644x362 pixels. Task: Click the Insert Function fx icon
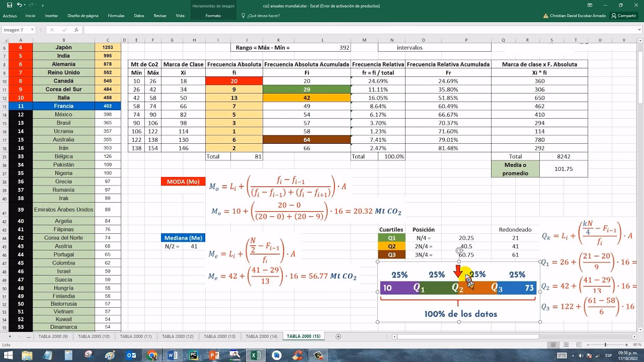76,30
